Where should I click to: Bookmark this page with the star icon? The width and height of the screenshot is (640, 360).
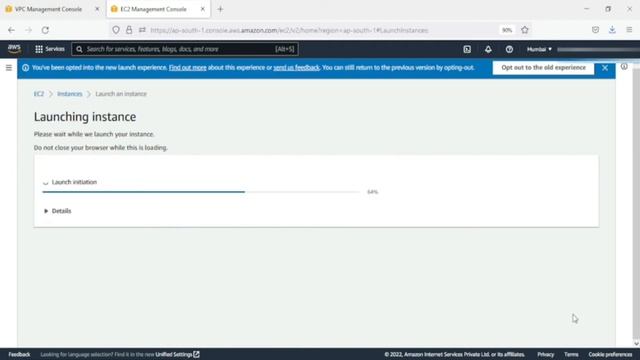coord(525,30)
